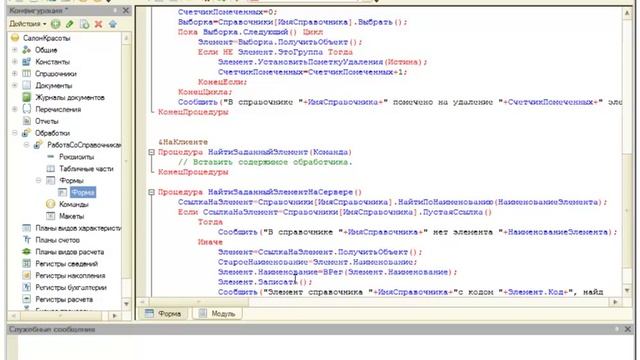Click code editor horizontal scroll right arrow

(x=616, y=302)
